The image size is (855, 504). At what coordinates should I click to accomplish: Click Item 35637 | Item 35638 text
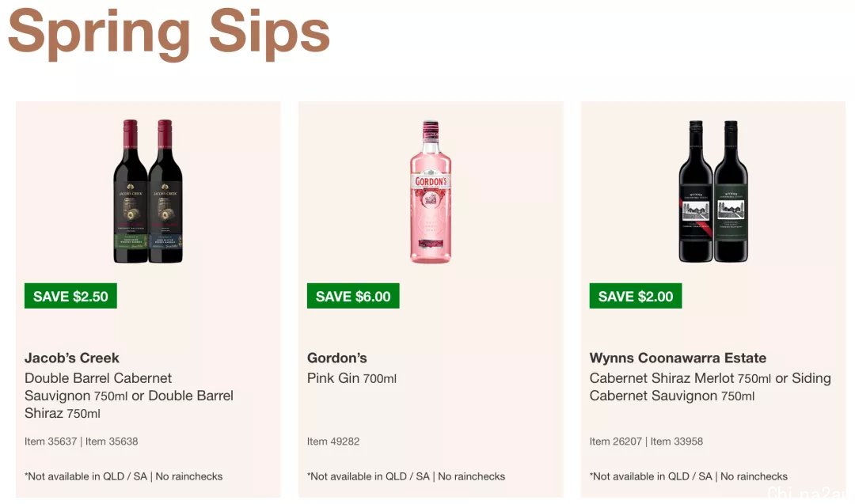[x=82, y=441]
